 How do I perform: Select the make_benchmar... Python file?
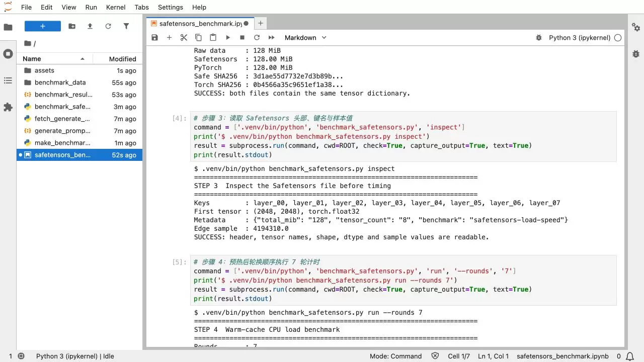(x=79, y=143)
